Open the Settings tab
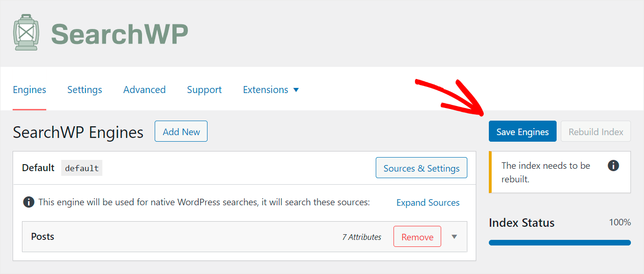Viewport: 644px width, 274px height. tap(85, 89)
